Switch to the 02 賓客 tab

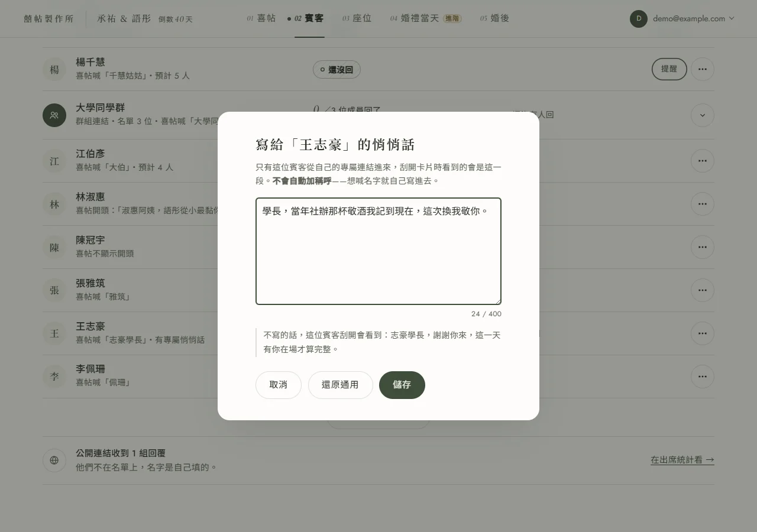point(309,18)
